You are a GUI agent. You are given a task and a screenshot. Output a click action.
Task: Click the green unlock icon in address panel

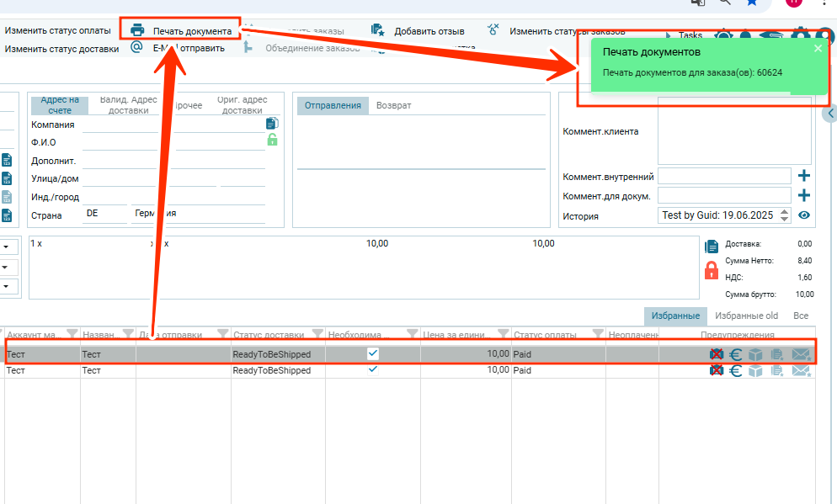tap(272, 140)
